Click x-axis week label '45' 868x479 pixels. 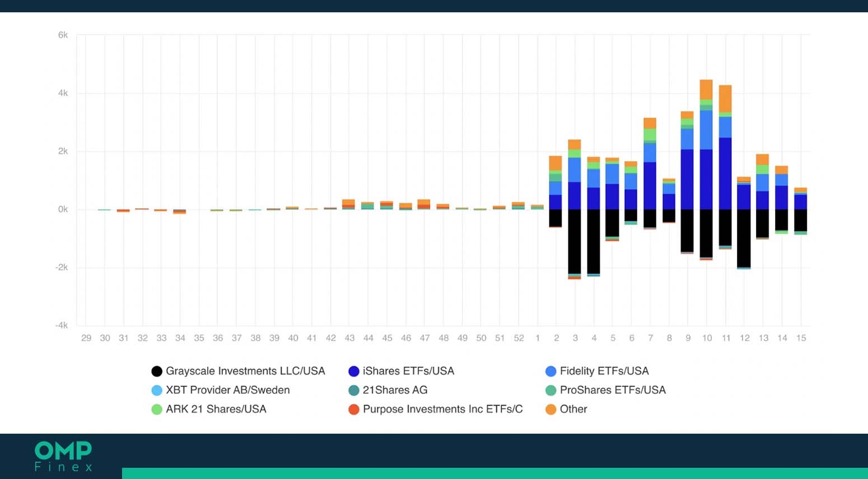pos(387,338)
